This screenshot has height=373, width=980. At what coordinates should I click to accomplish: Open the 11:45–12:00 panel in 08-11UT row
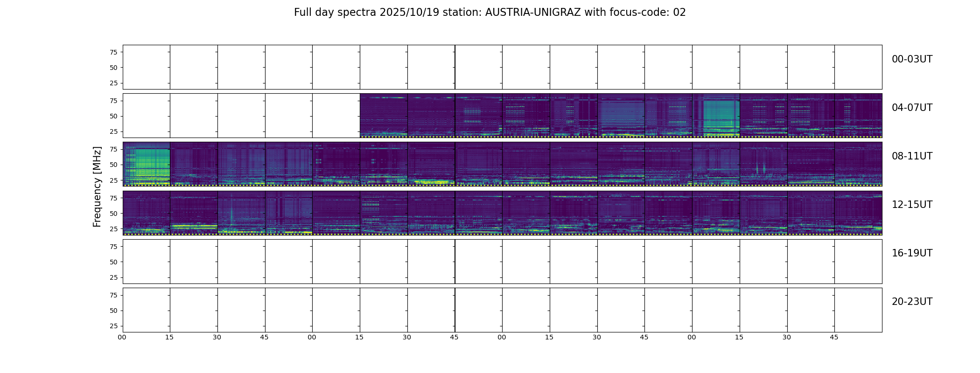coord(858,164)
